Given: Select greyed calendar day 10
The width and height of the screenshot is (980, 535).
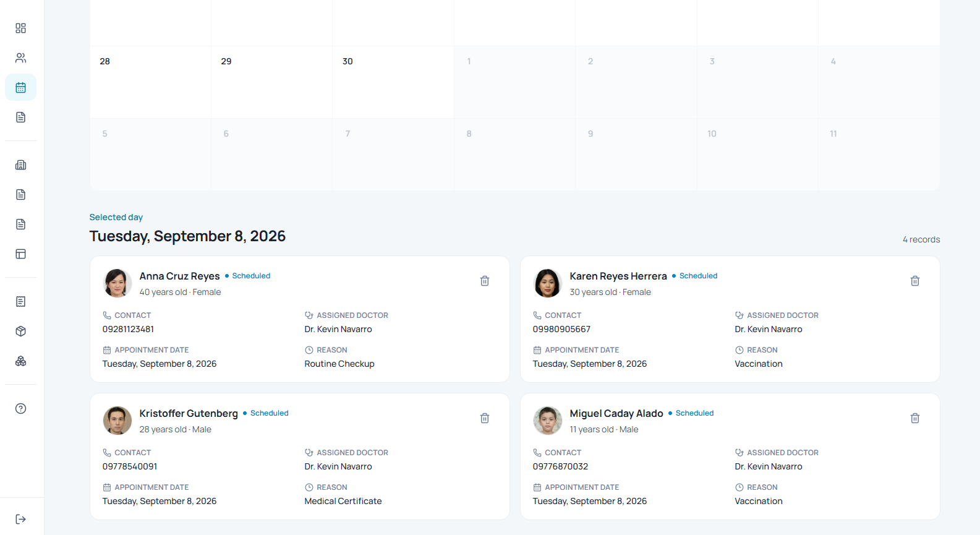Looking at the screenshot, I should (757, 155).
